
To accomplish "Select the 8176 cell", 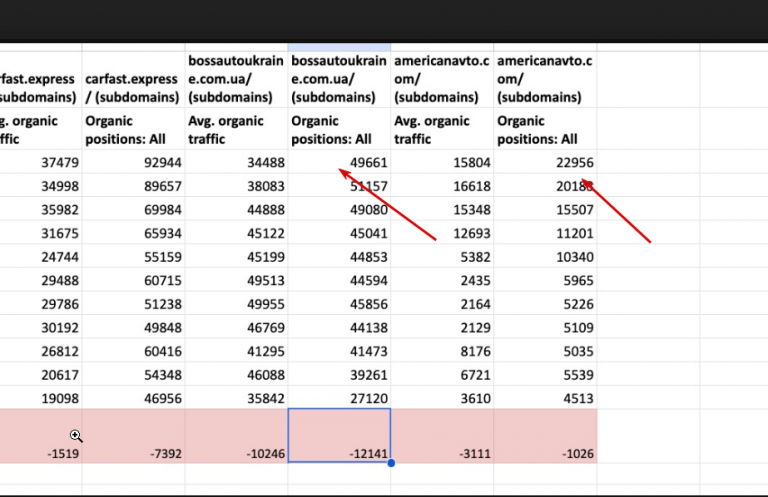I will [442, 351].
